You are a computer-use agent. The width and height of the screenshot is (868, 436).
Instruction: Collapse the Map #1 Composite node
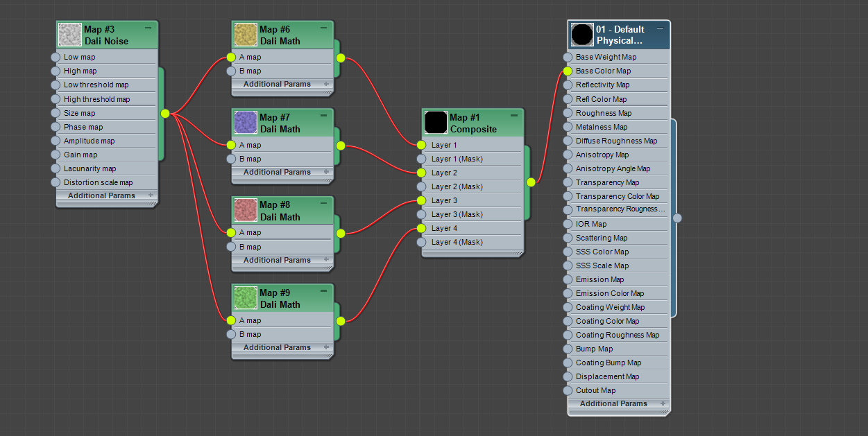tap(513, 116)
